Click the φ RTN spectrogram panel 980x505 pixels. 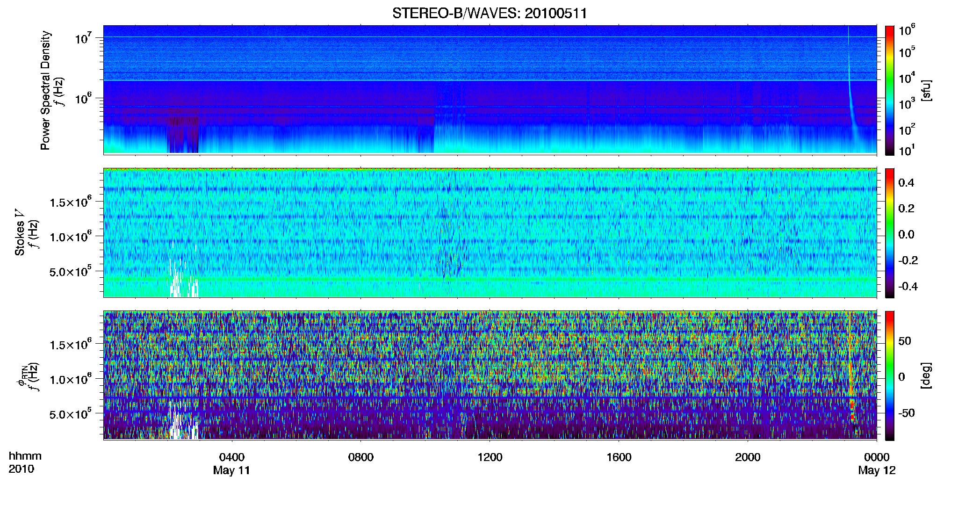[490, 375]
